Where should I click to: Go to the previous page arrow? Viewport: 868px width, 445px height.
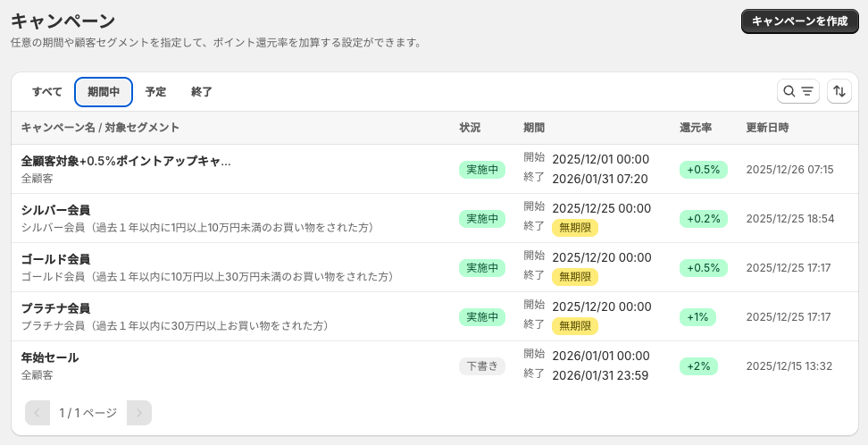point(38,413)
